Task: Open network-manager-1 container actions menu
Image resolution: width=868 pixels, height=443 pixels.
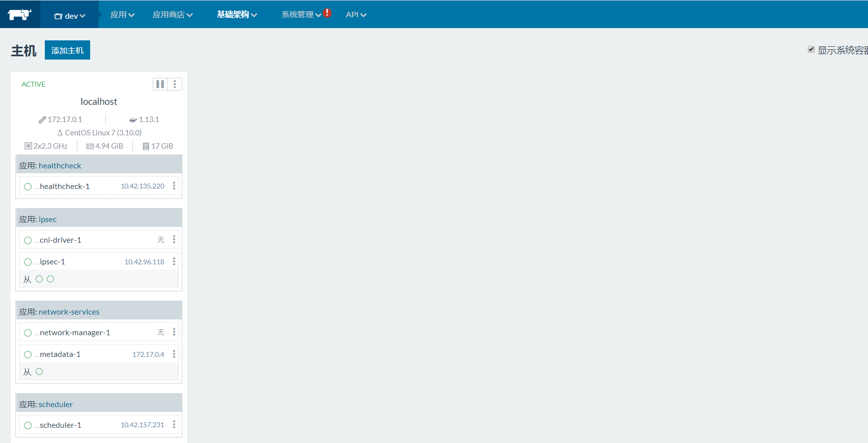Action: pyautogui.click(x=174, y=332)
